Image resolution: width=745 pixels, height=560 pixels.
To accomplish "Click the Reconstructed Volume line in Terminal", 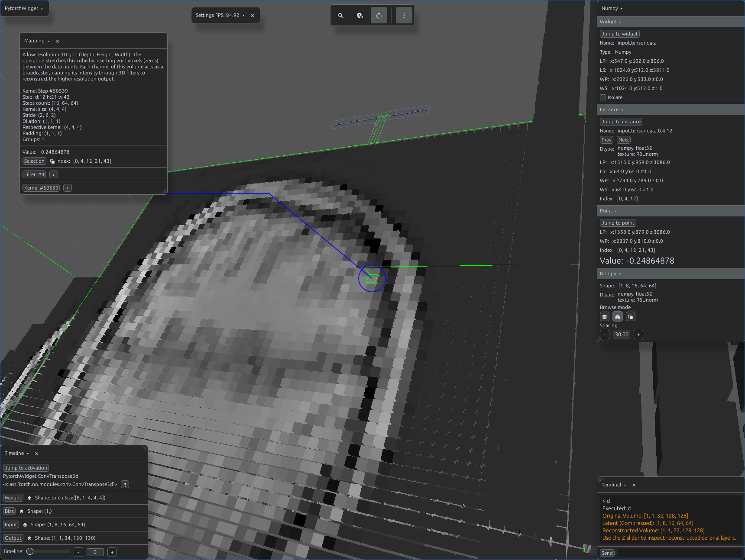I will pos(653,531).
